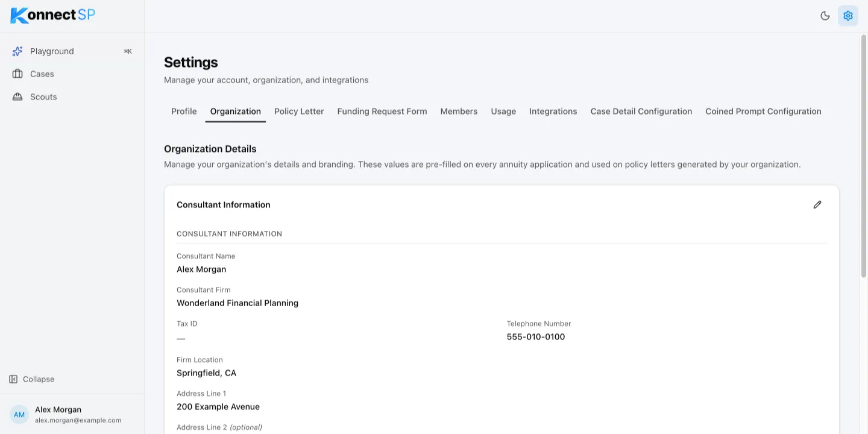
Task: Toggle dark mode moon icon
Action: (x=825, y=16)
